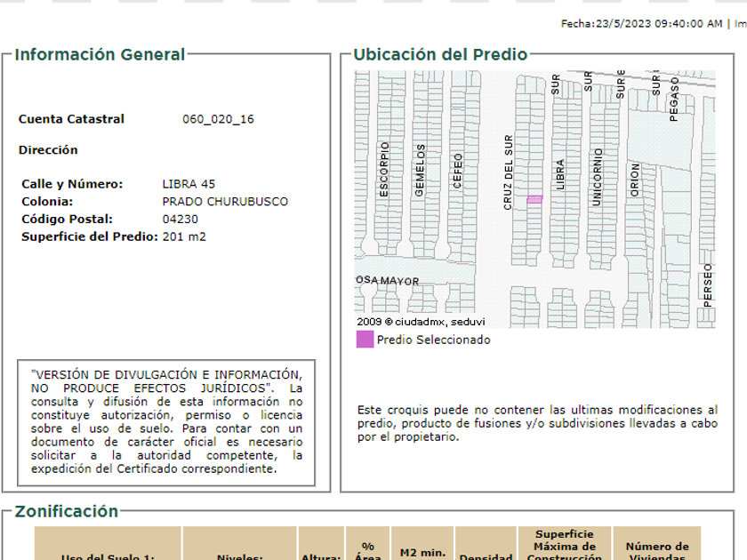747x560 pixels.
Task: Click the OSA MAYOR street label on map
Action: tap(387, 281)
